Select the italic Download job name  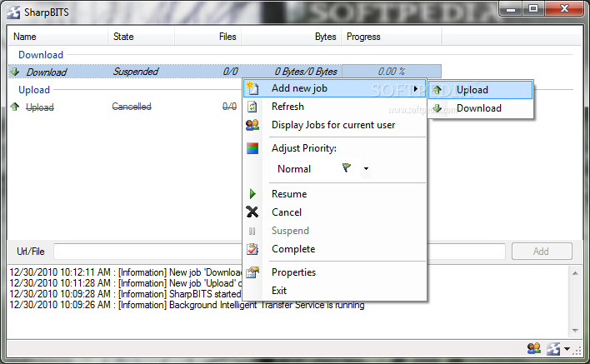click(47, 72)
